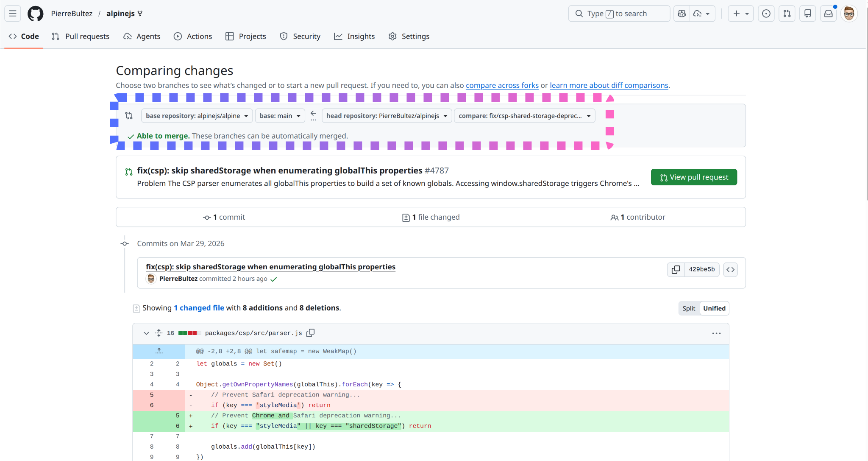Click the View pull request button
Viewport: 868px width, 461px height.
[693, 177]
